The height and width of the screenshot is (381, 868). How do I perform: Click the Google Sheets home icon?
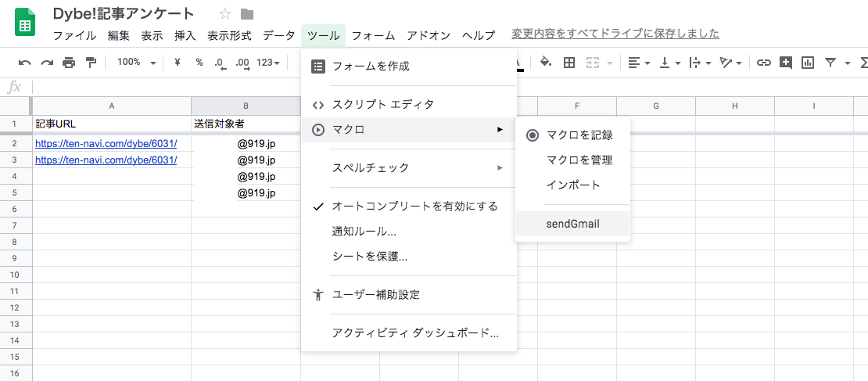coord(25,23)
